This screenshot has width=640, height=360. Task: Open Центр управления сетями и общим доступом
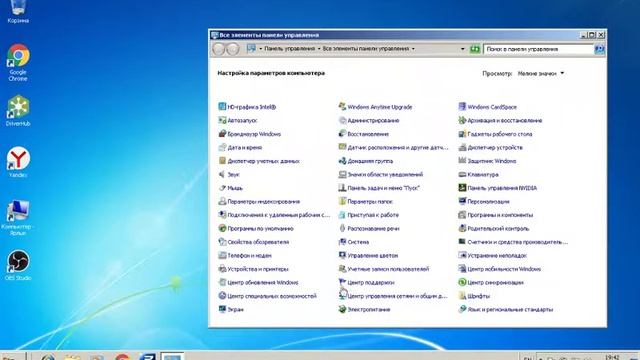[397, 296]
